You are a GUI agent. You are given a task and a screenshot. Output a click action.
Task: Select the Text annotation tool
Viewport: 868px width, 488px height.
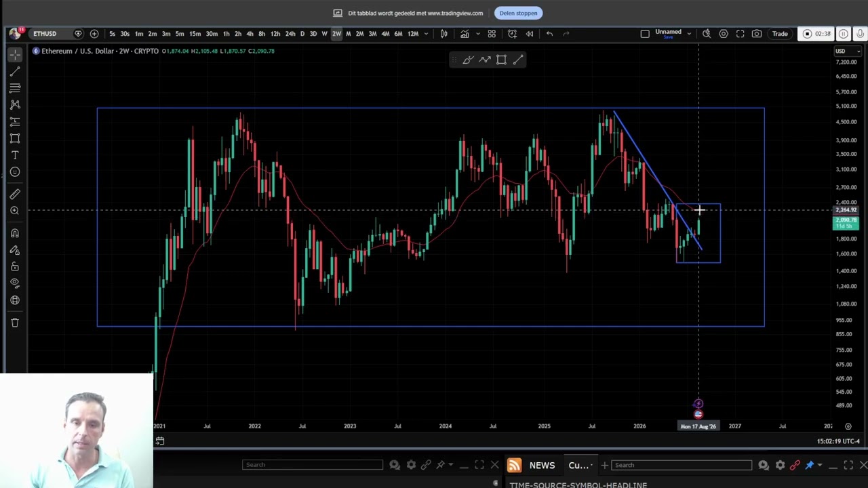click(15, 155)
